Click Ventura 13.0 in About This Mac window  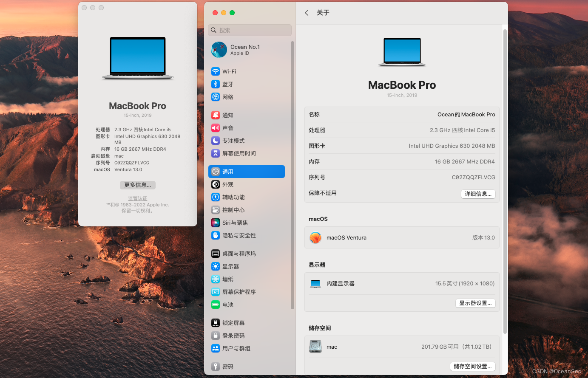[128, 169]
